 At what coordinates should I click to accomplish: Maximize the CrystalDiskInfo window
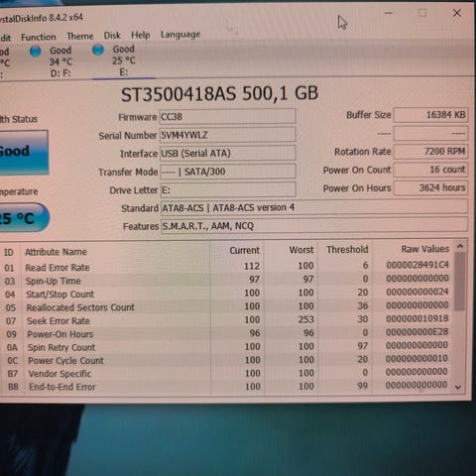(422, 13)
